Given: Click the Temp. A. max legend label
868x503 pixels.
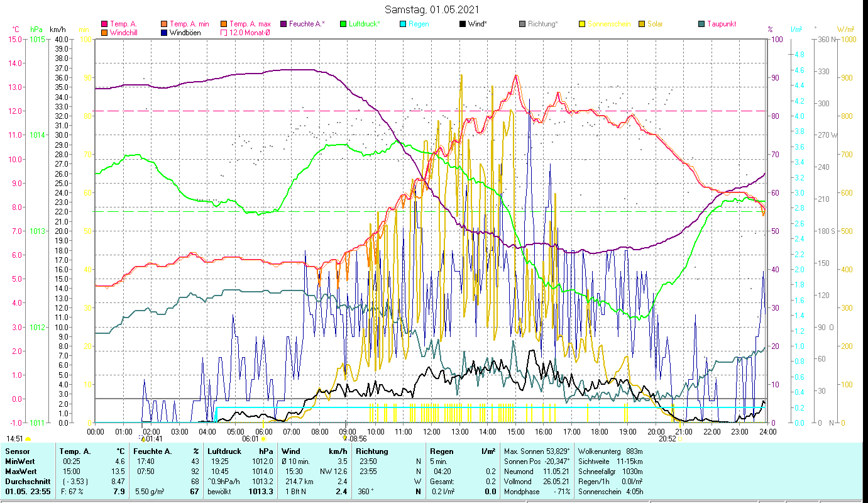Looking at the screenshot, I should (250, 24).
